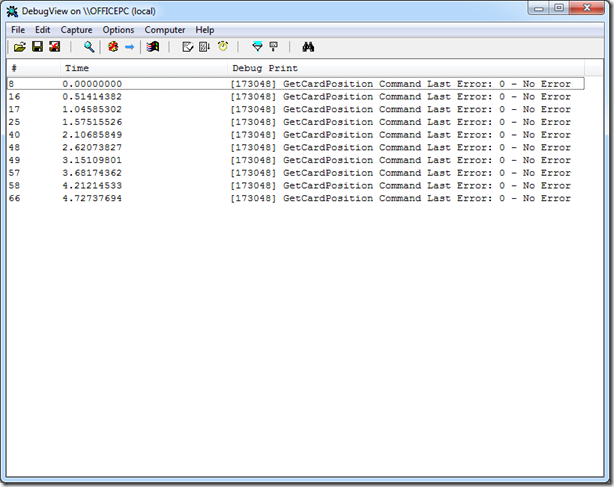Open the File menu
Screen dimensions: 614x487
coord(18,30)
